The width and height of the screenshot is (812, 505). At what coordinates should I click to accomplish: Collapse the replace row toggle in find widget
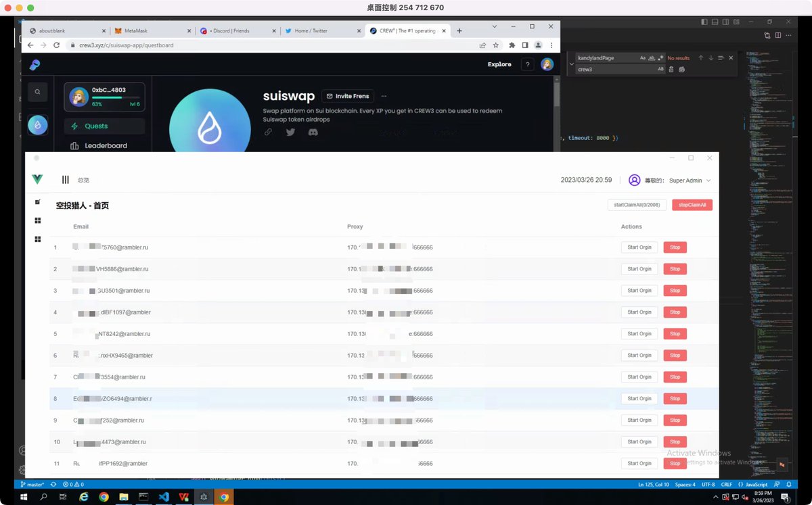pyautogui.click(x=571, y=64)
